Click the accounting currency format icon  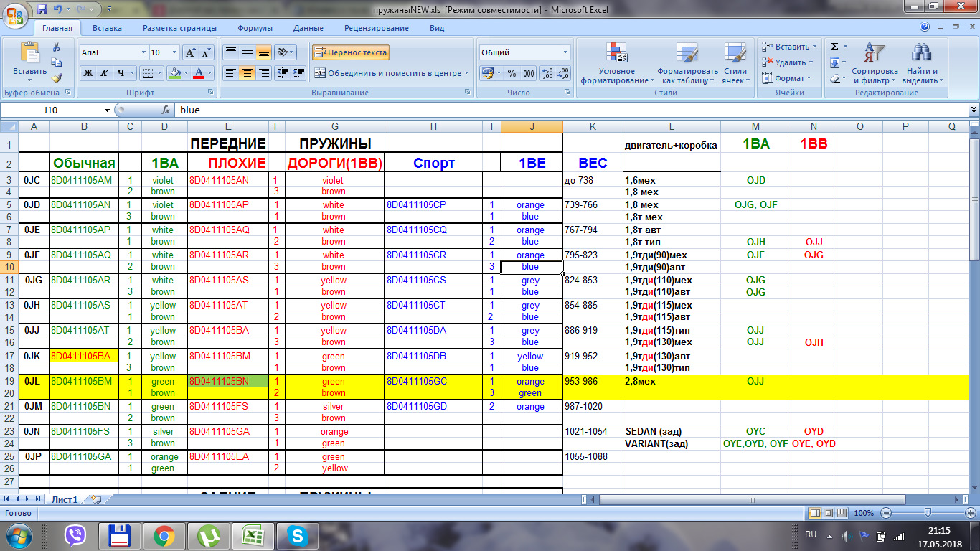coord(487,73)
